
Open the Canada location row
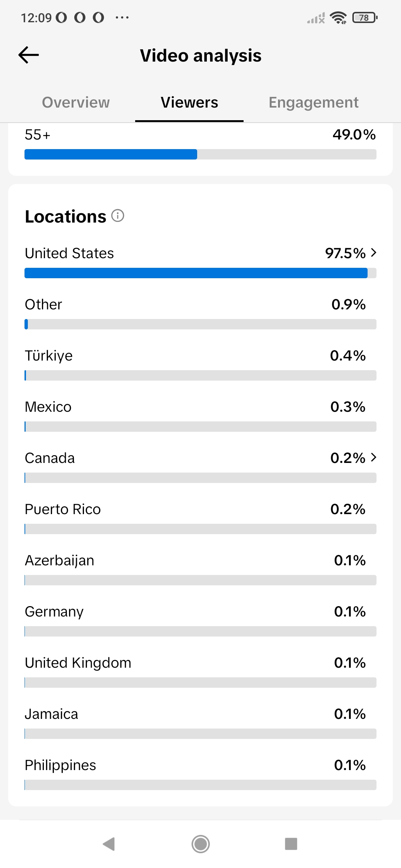200,466
